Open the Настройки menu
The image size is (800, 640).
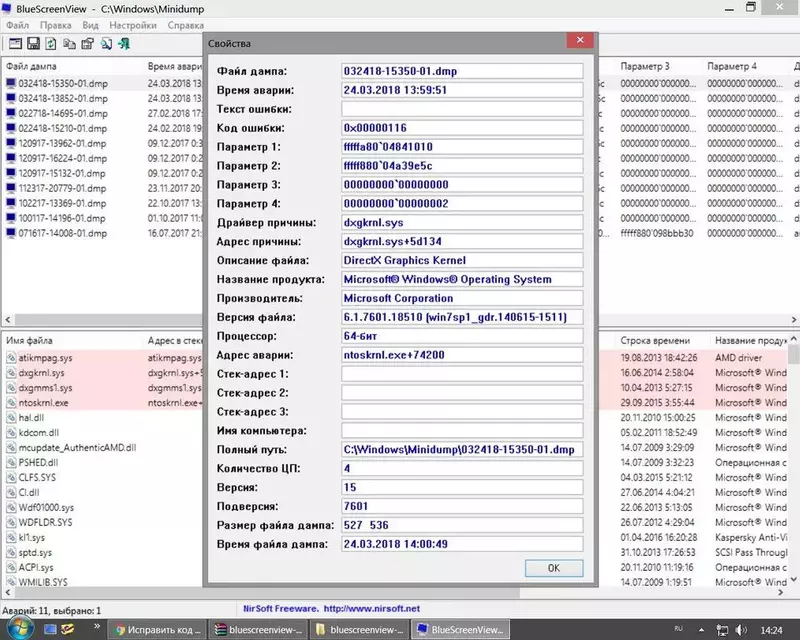133,25
